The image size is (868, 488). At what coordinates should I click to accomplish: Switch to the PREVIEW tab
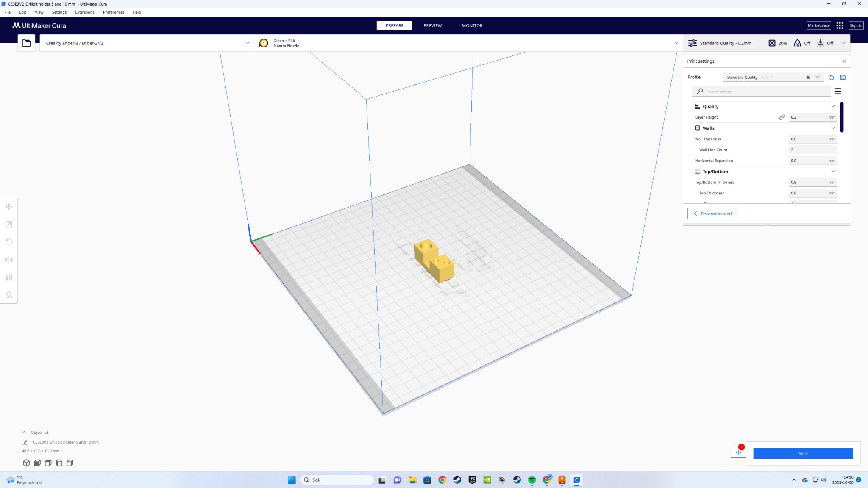[x=432, y=25]
